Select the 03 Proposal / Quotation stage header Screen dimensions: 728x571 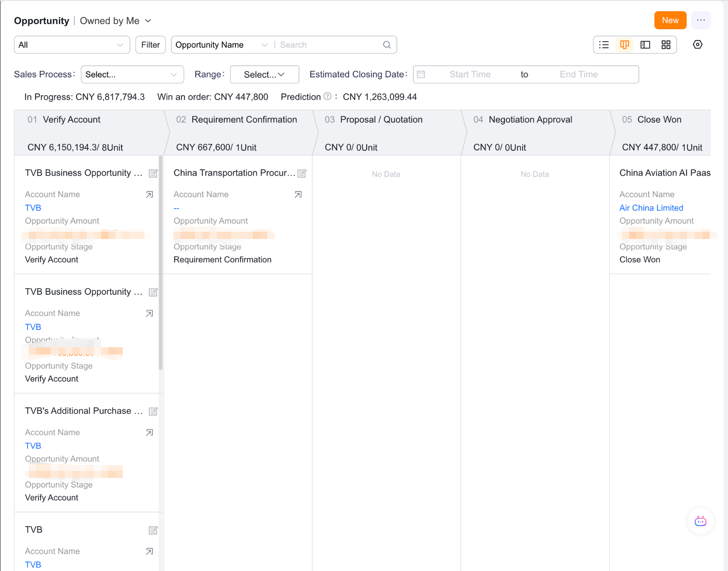[x=389, y=133]
